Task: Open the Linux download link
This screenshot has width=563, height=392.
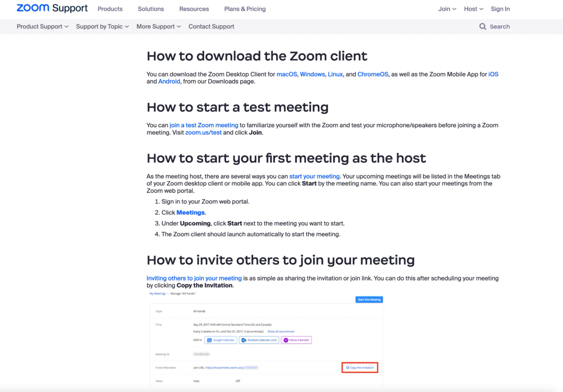Action: point(335,74)
